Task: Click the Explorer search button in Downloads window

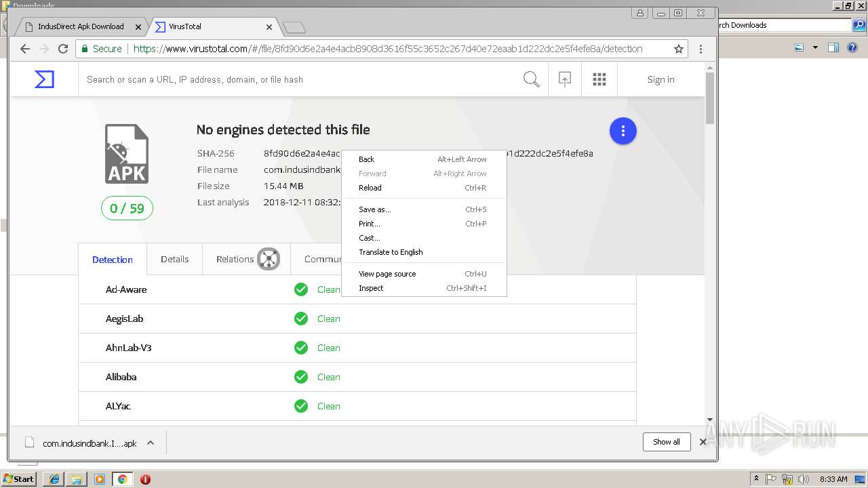Action: tap(859, 25)
